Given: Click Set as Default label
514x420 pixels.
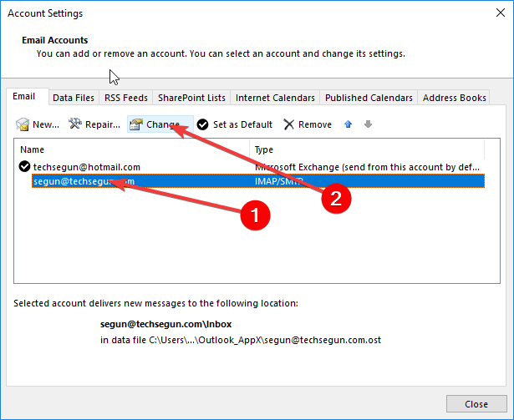Looking at the screenshot, I should (242, 124).
